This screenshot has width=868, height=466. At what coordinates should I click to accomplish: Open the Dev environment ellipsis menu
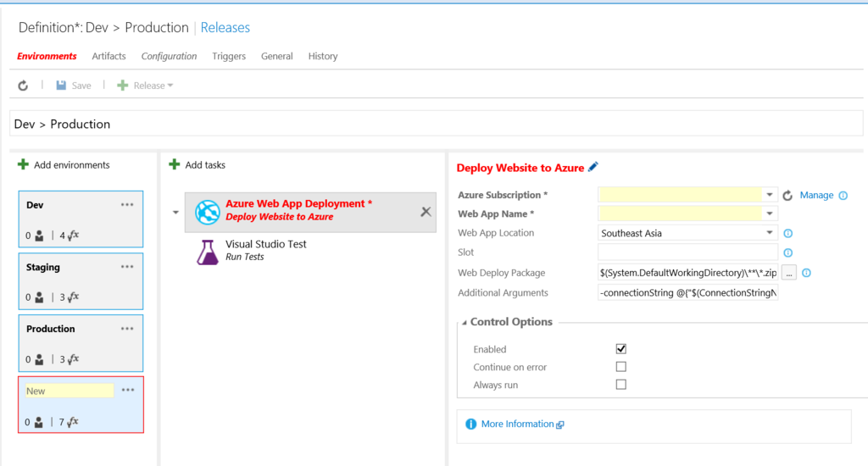[127, 205]
